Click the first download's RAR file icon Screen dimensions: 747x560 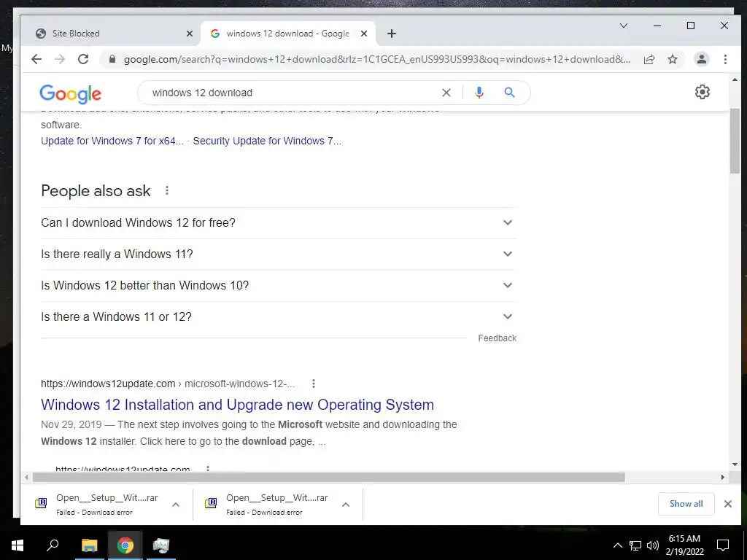(x=41, y=502)
